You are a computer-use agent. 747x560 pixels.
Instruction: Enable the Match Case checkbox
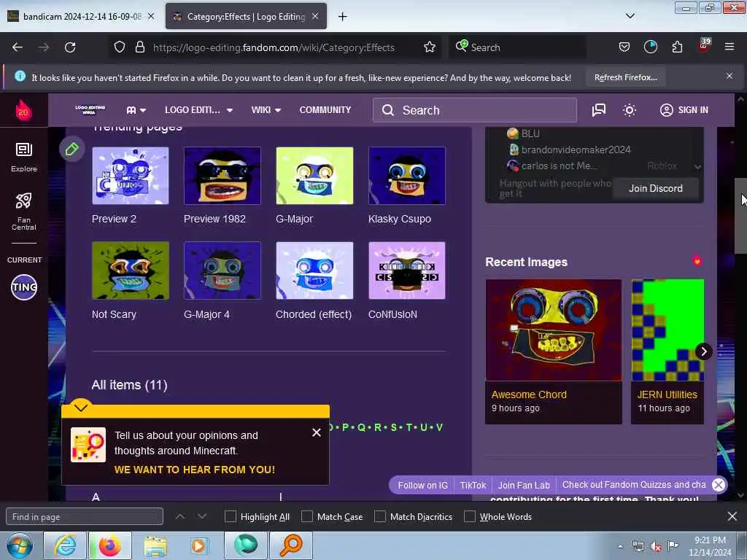[307, 517]
